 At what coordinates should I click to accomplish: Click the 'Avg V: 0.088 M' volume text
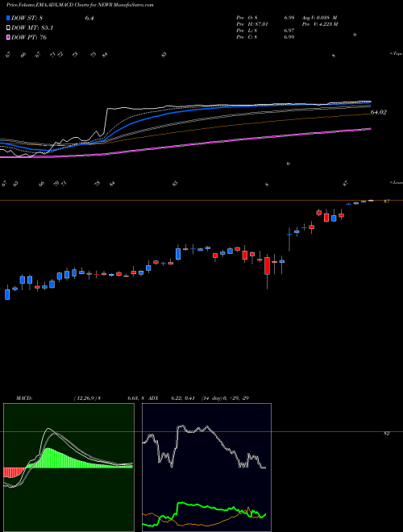(321, 18)
